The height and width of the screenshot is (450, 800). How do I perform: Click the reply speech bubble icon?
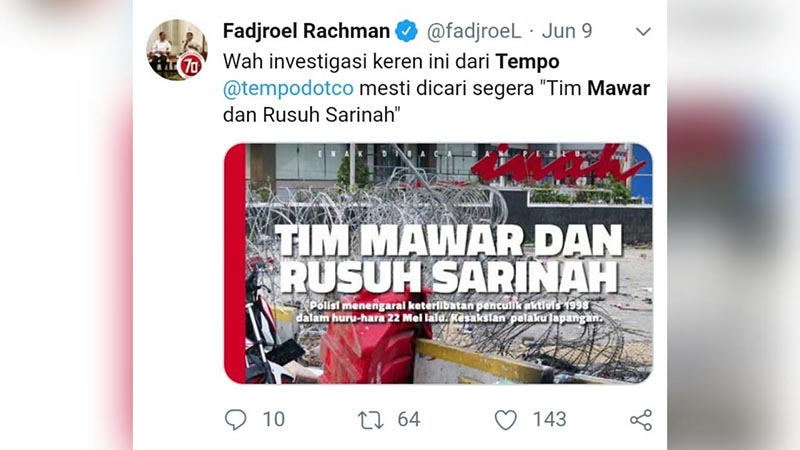235,419
